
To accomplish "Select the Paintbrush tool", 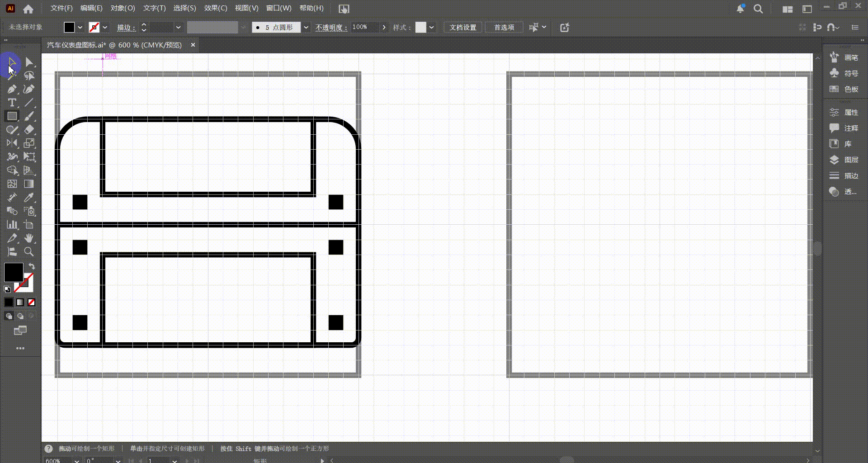I will (29, 116).
